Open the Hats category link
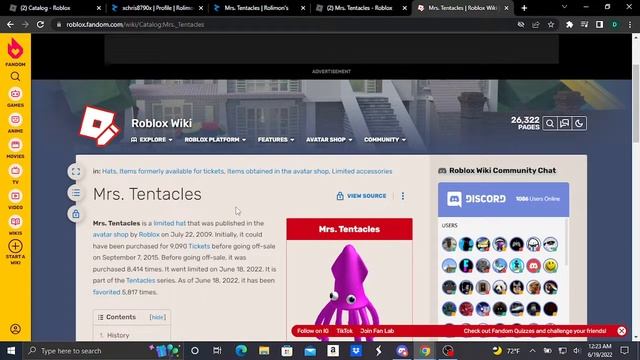 tap(109, 171)
